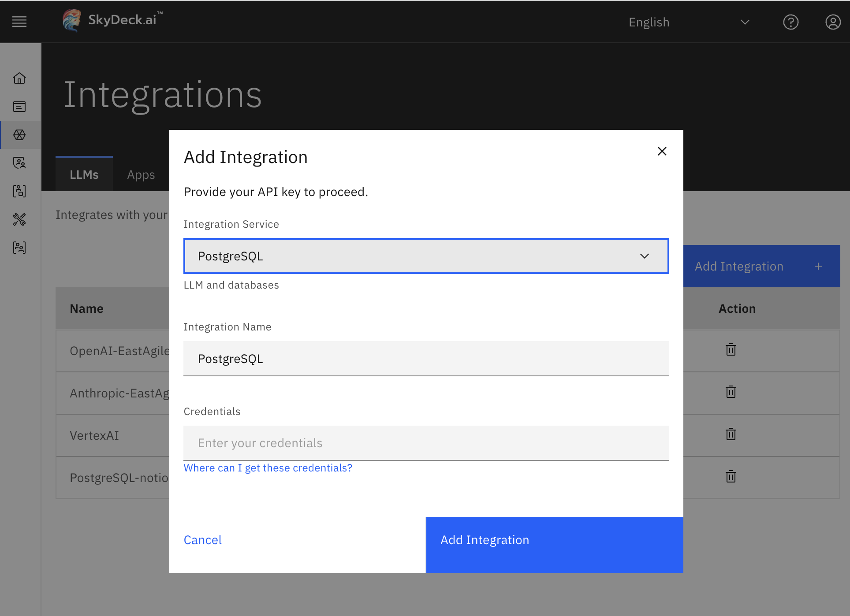Click the Integration Name text field
This screenshot has height=616, width=850.
click(426, 359)
